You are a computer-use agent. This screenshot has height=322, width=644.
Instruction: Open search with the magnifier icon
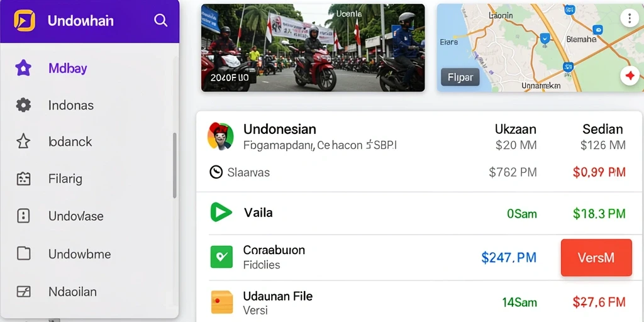160,20
